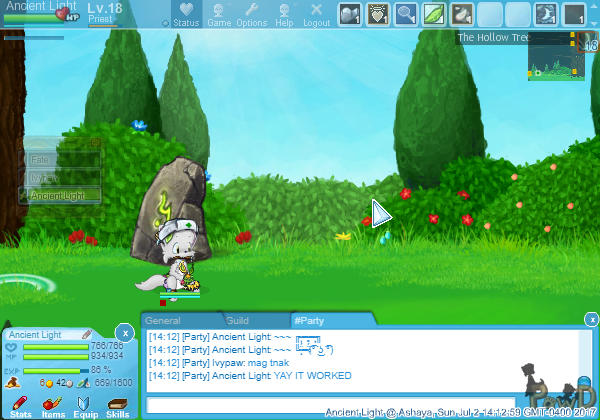Click the heart shield skill slot
This screenshot has height=420, width=600.
point(378,14)
